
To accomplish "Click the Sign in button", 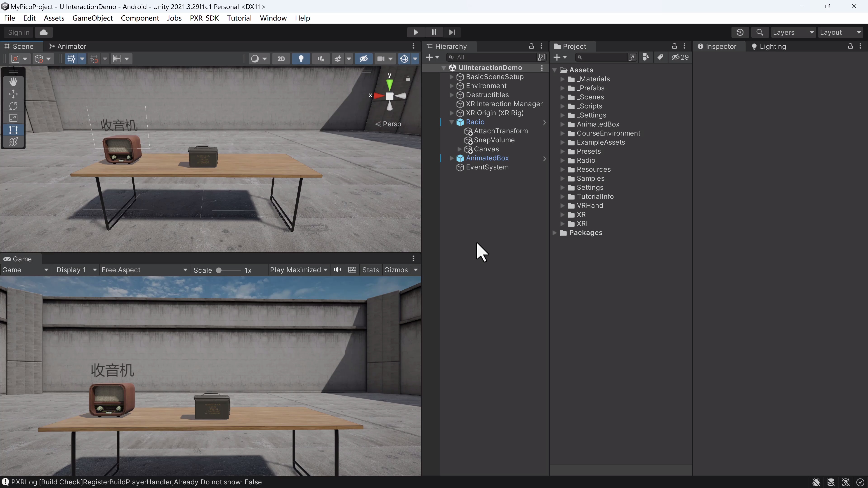I will pos(19,32).
